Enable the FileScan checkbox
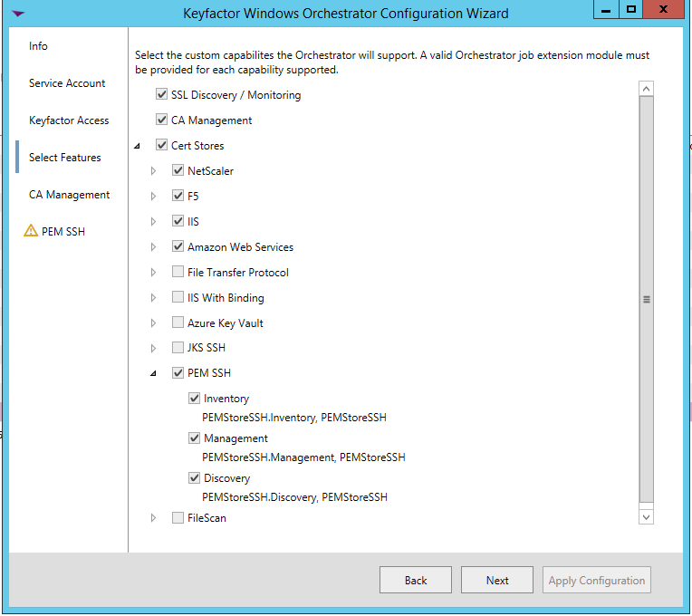Screen dimensions: 692x616 (178, 517)
